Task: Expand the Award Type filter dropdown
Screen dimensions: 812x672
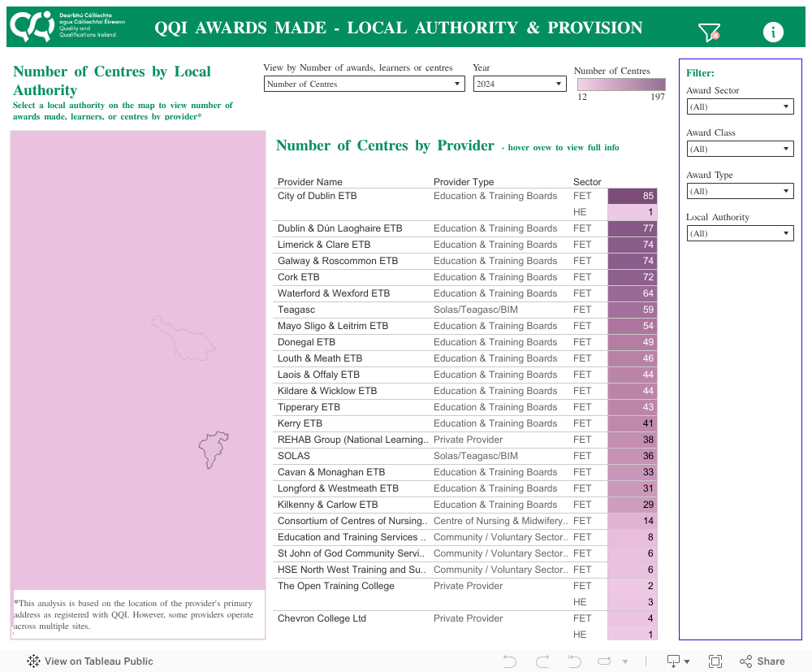Action: 740,191
